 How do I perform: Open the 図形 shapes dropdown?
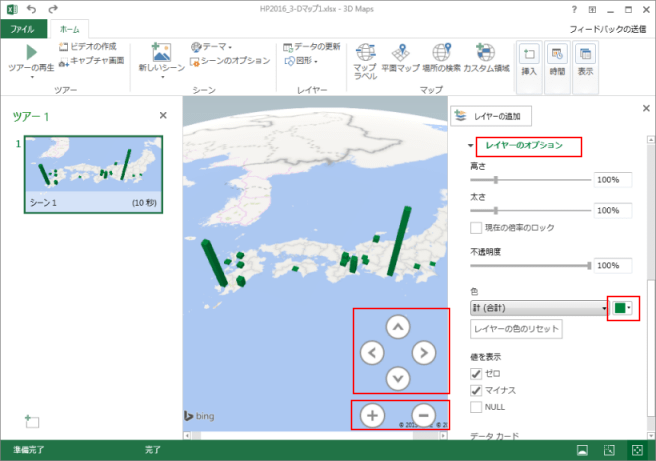tap(301, 61)
